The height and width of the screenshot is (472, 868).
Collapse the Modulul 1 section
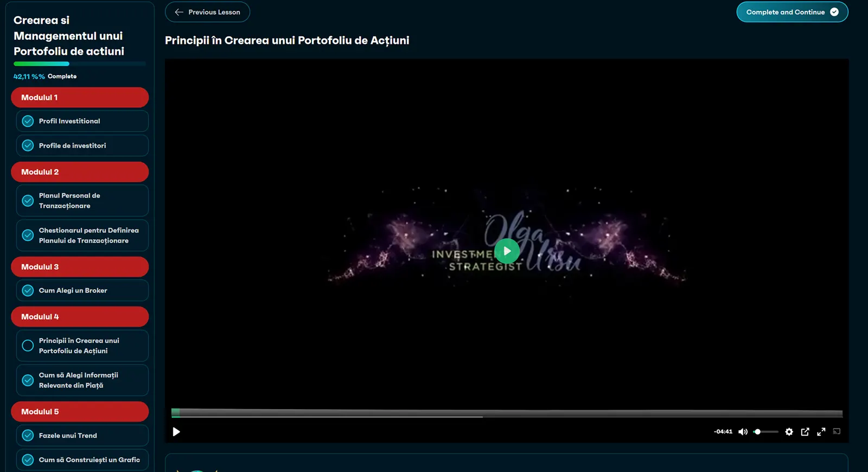tap(80, 98)
